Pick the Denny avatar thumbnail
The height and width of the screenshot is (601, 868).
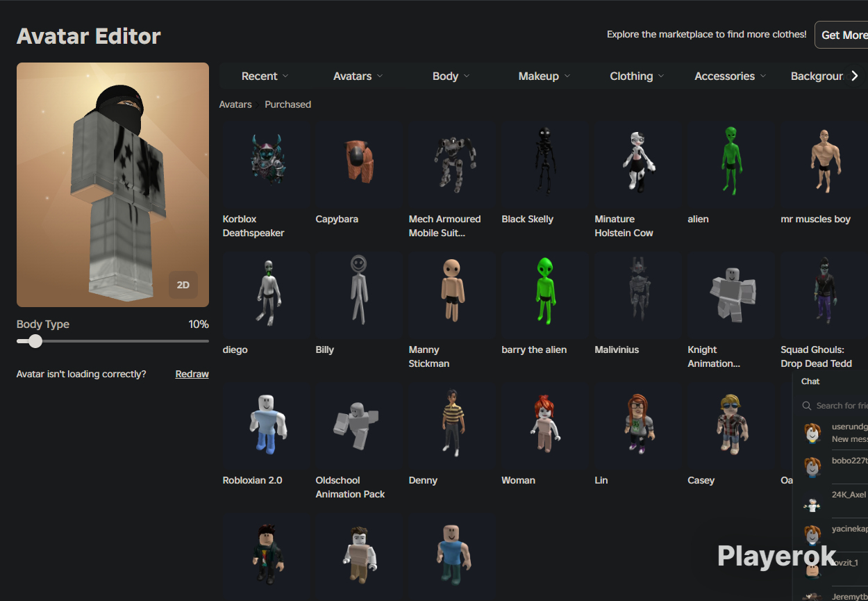point(452,426)
